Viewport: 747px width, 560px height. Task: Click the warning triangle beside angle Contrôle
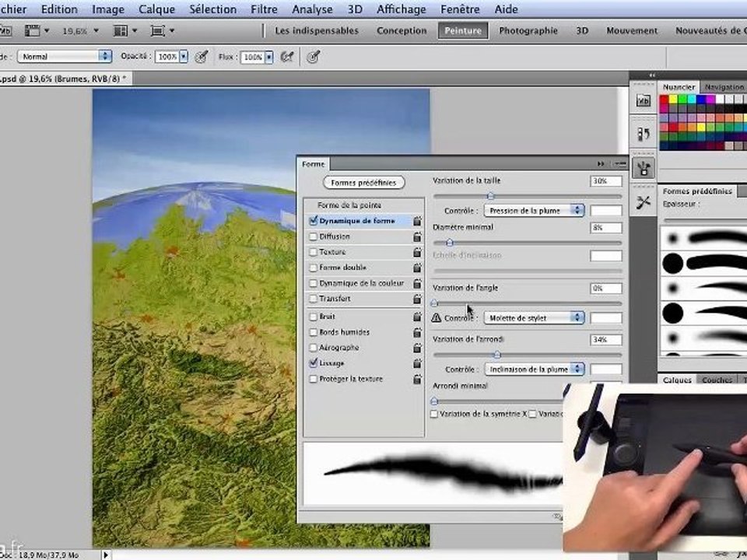point(436,317)
